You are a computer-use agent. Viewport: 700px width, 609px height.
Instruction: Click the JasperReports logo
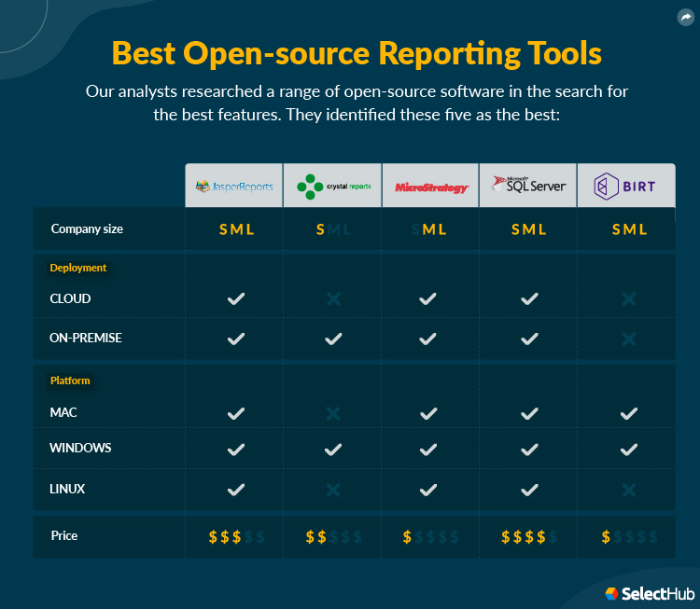click(234, 186)
